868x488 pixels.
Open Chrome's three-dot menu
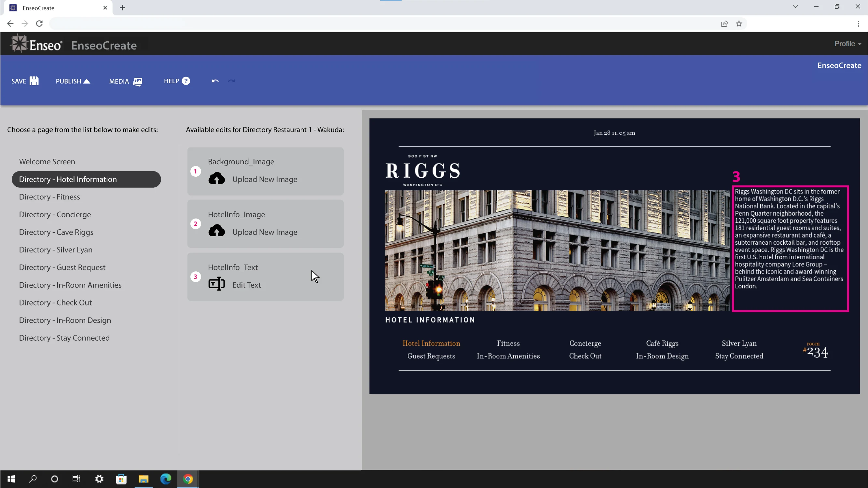pos(858,23)
